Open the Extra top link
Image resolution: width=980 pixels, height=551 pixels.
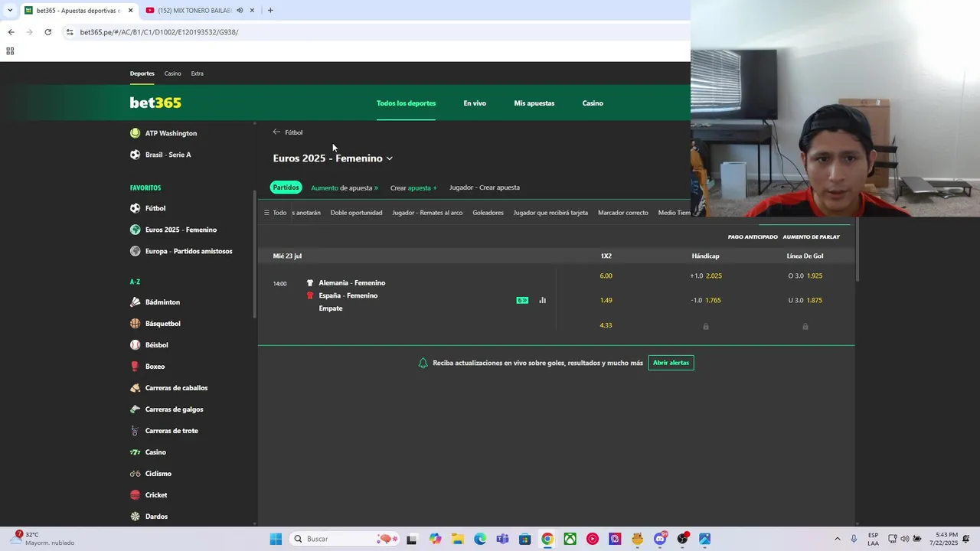198,73
